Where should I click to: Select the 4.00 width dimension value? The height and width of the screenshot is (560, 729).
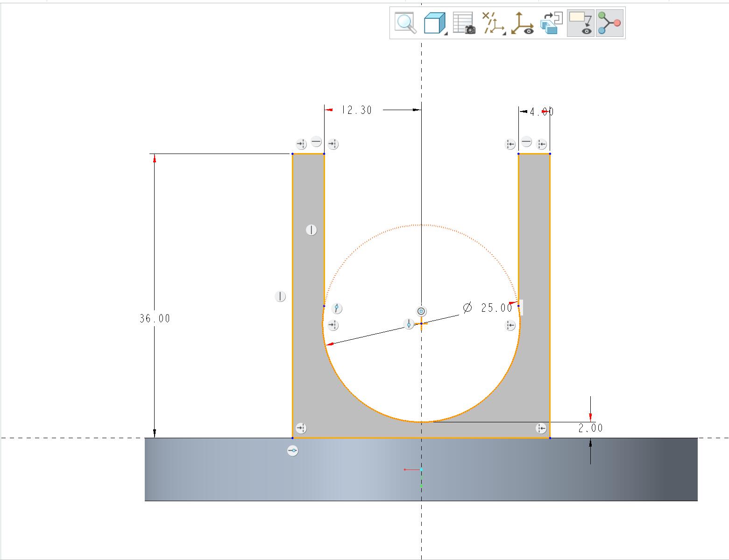click(x=541, y=112)
